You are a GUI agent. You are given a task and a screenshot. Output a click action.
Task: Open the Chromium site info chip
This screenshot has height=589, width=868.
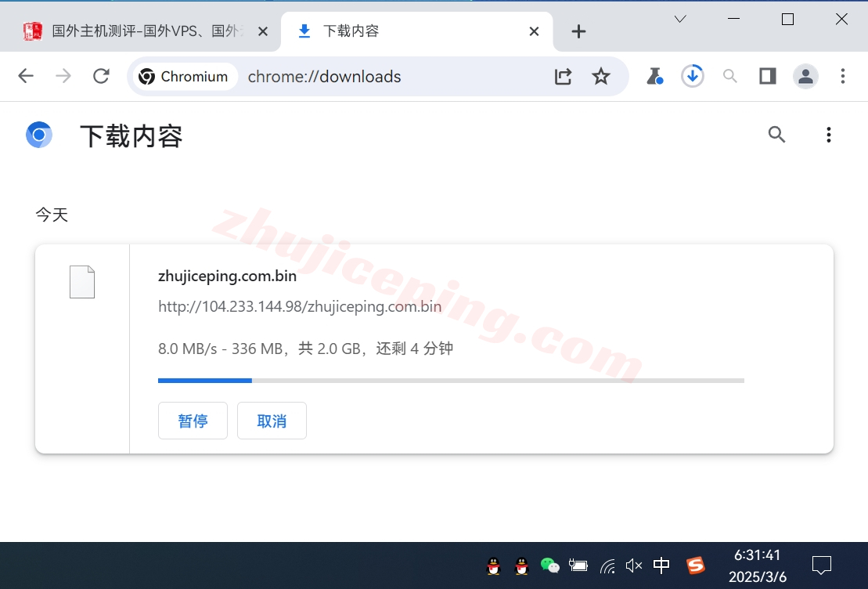point(184,77)
